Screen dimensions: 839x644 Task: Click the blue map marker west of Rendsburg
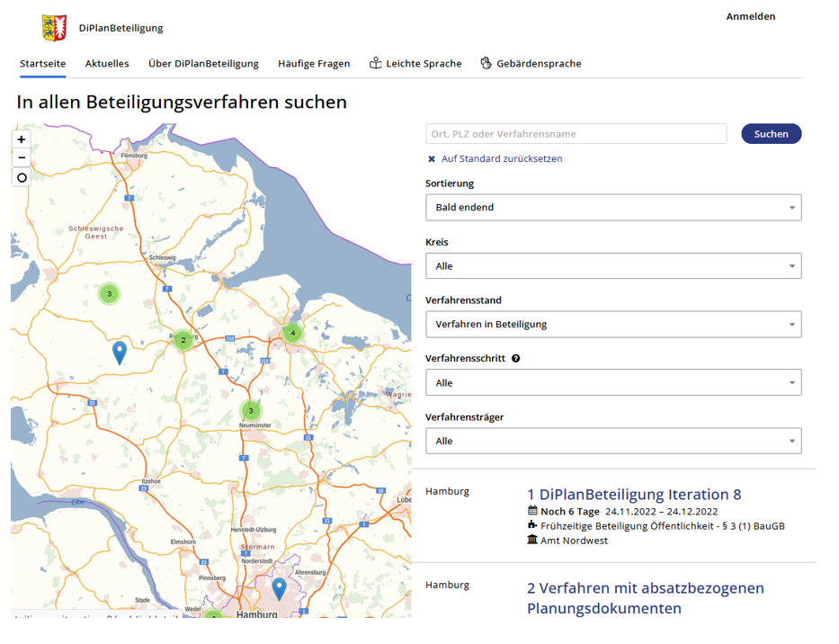point(120,352)
